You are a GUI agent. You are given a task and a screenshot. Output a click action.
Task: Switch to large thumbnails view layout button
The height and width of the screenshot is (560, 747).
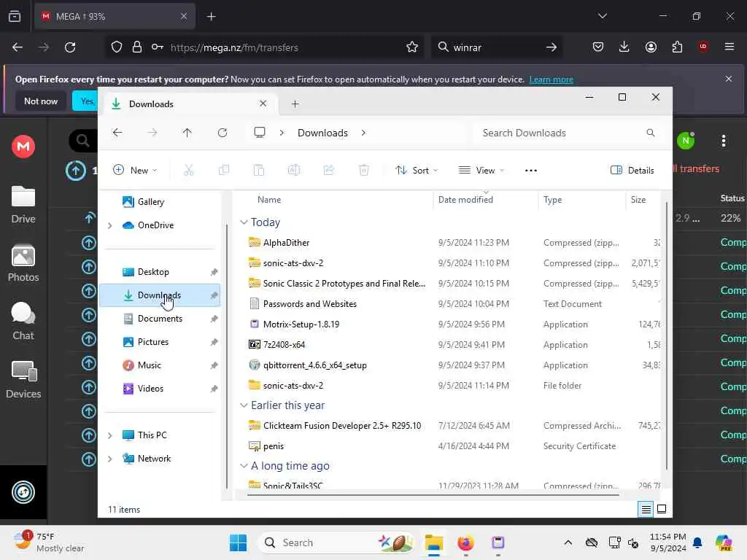662,510
